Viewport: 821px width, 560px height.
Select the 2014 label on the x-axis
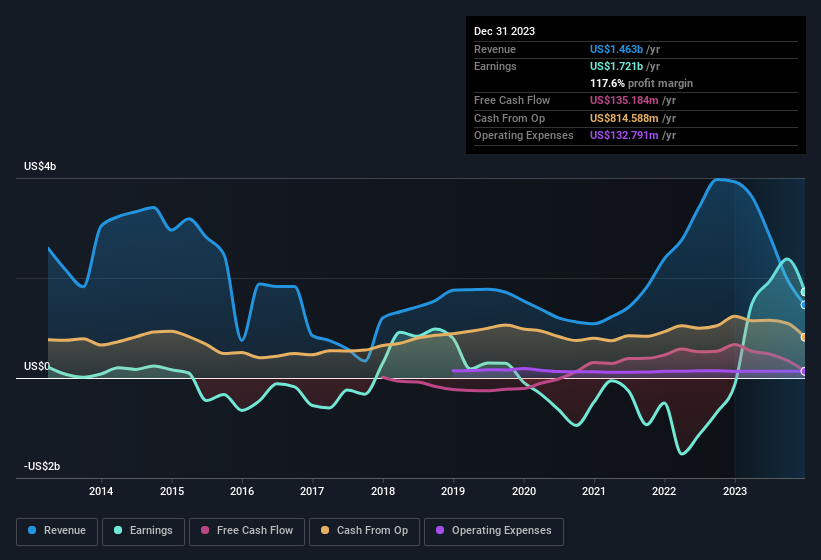[x=100, y=491]
